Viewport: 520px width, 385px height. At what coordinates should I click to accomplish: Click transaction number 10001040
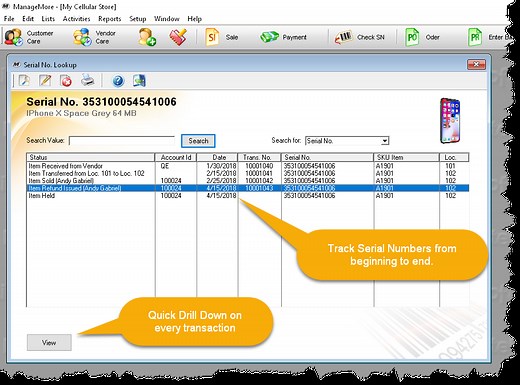click(259, 166)
